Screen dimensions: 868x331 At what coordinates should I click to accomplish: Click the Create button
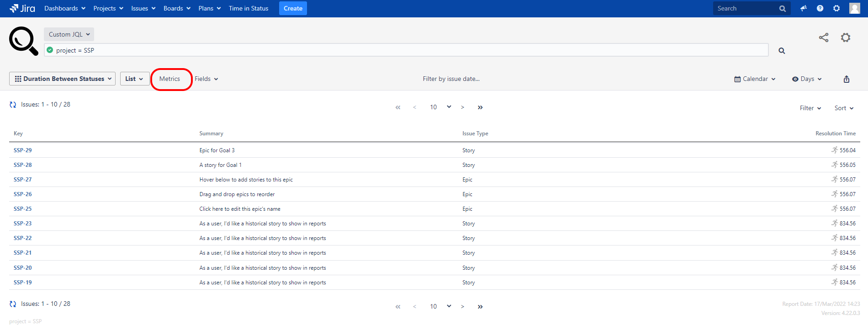pyautogui.click(x=293, y=8)
